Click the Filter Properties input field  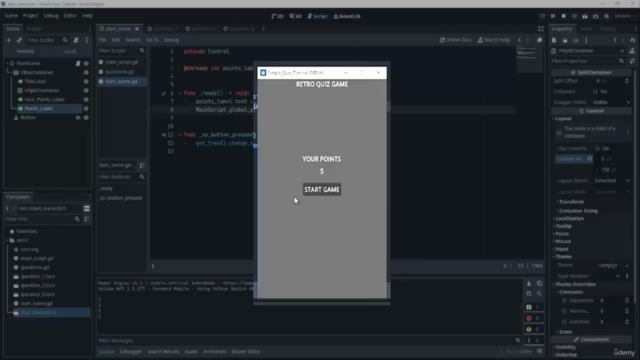(x=588, y=61)
